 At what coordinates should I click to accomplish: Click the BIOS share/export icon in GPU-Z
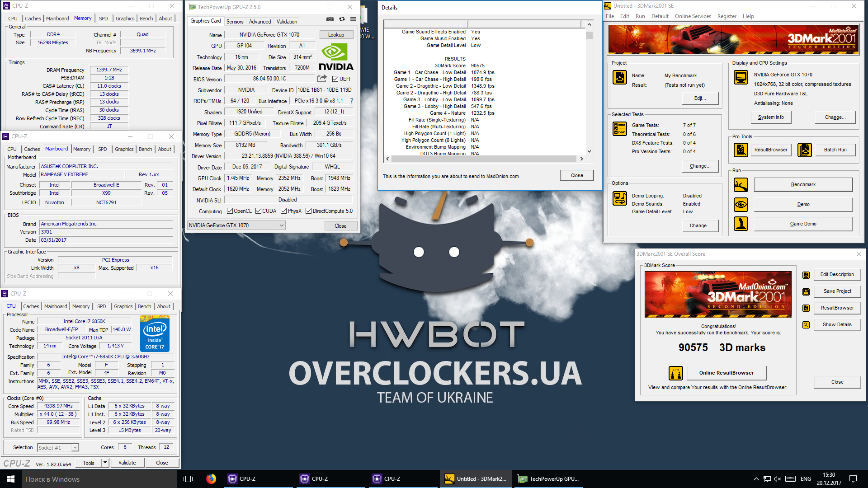pyautogui.click(x=322, y=79)
